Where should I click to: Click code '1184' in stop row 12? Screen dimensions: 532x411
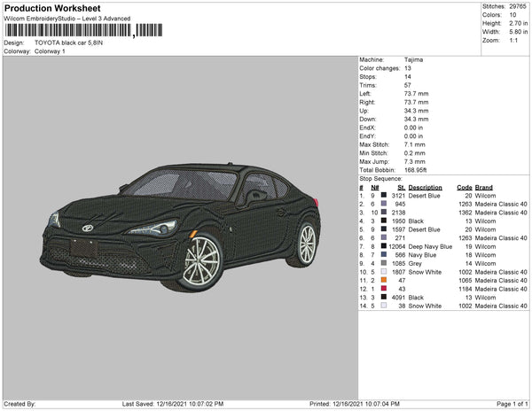(465, 289)
